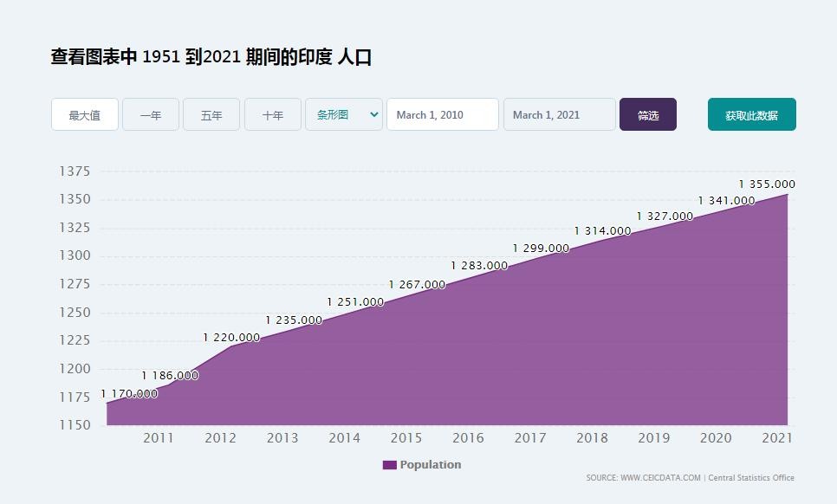Click the 1 170.000 data label

[130, 394]
